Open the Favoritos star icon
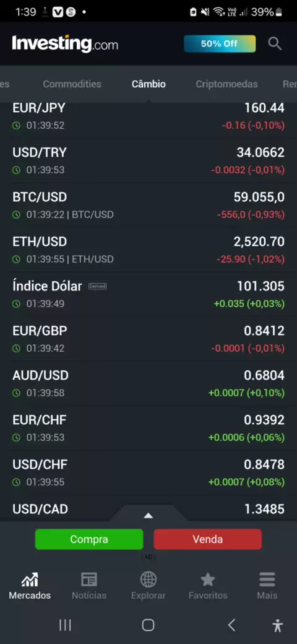This screenshot has height=644, width=297. (x=207, y=580)
